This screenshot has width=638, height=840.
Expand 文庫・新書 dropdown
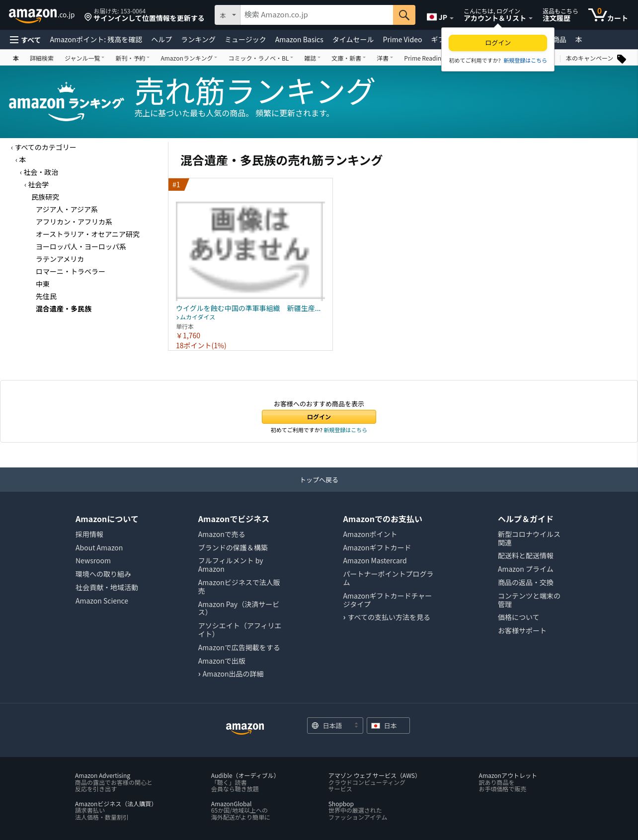(348, 58)
